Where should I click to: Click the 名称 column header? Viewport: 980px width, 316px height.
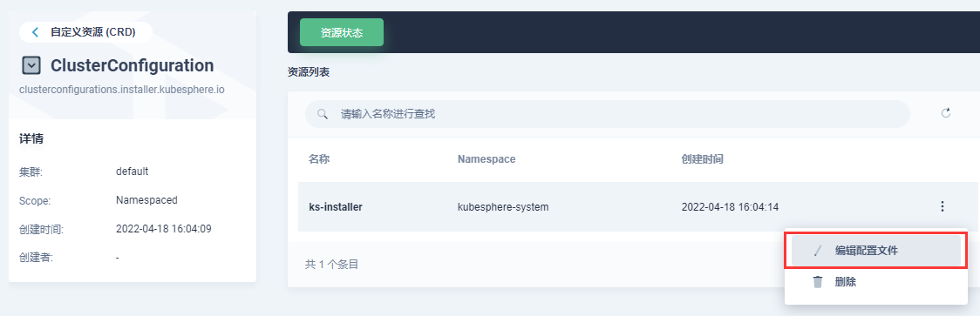319,159
